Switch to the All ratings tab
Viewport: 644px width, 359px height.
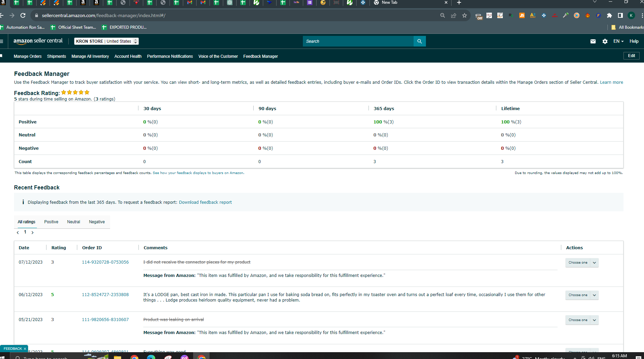pyautogui.click(x=26, y=222)
